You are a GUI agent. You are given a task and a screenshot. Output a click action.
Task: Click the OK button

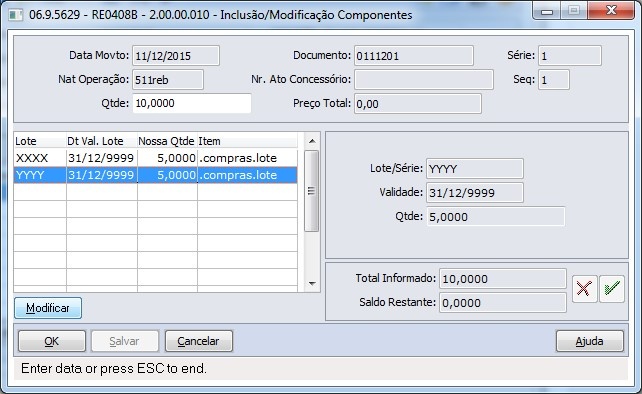click(52, 341)
